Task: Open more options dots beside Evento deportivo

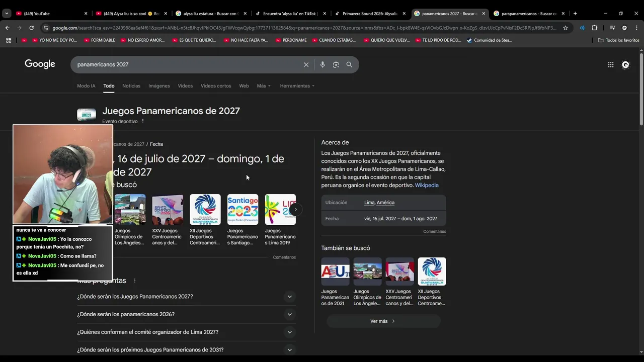Action: pos(143,121)
